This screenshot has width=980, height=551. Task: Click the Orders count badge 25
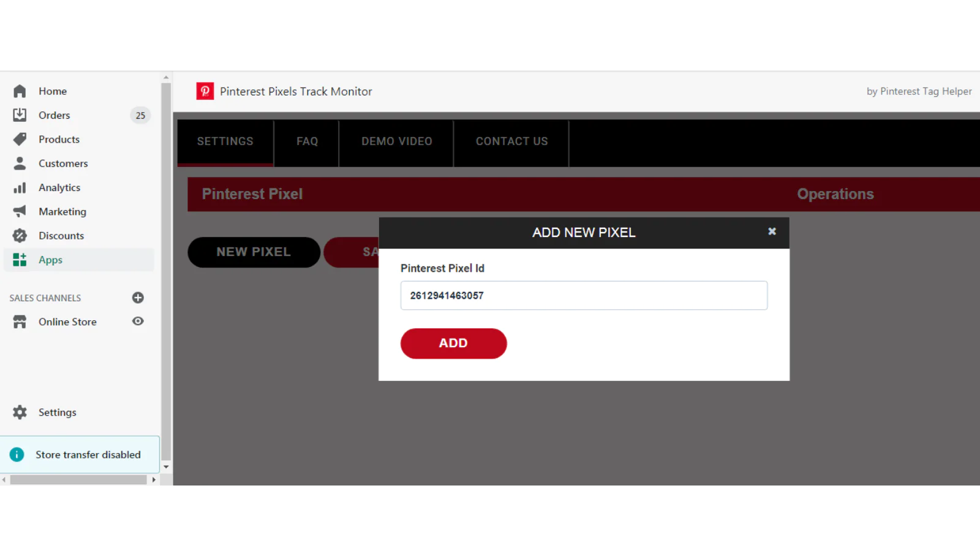[140, 115]
